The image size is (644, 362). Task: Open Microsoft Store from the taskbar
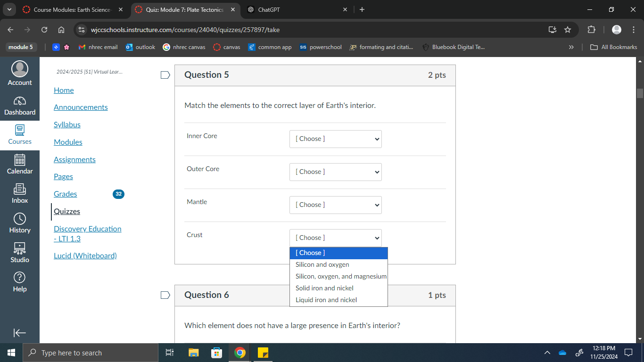(217, 353)
